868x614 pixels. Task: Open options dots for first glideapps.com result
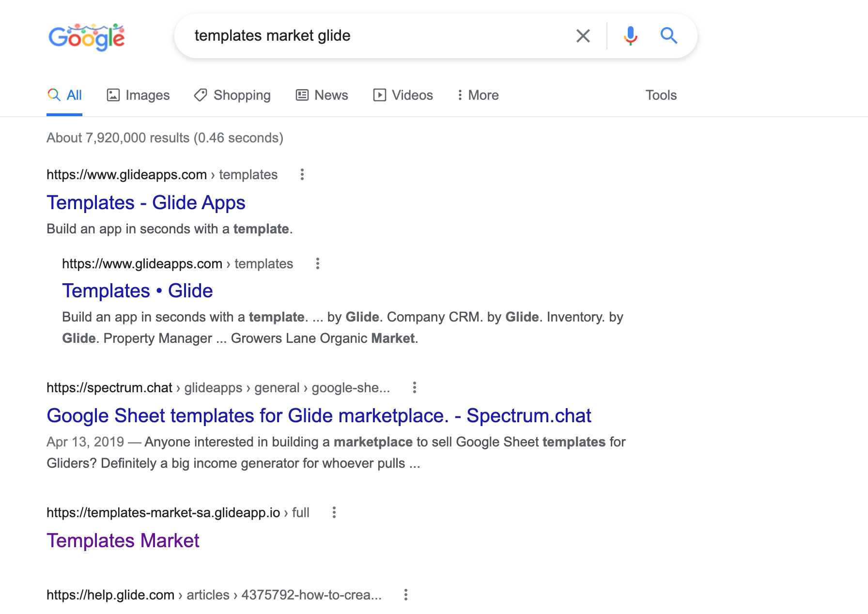click(302, 174)
